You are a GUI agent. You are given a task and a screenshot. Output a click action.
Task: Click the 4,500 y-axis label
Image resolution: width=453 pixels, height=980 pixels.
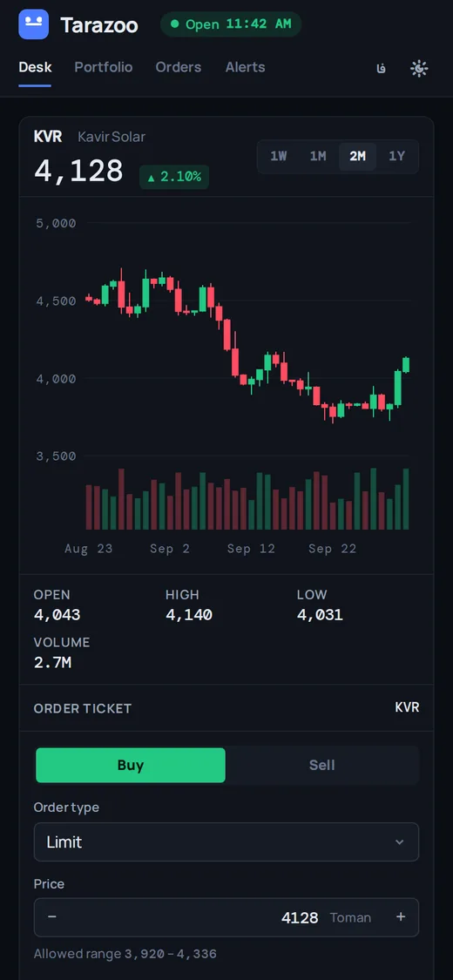[x=57, y=301]
